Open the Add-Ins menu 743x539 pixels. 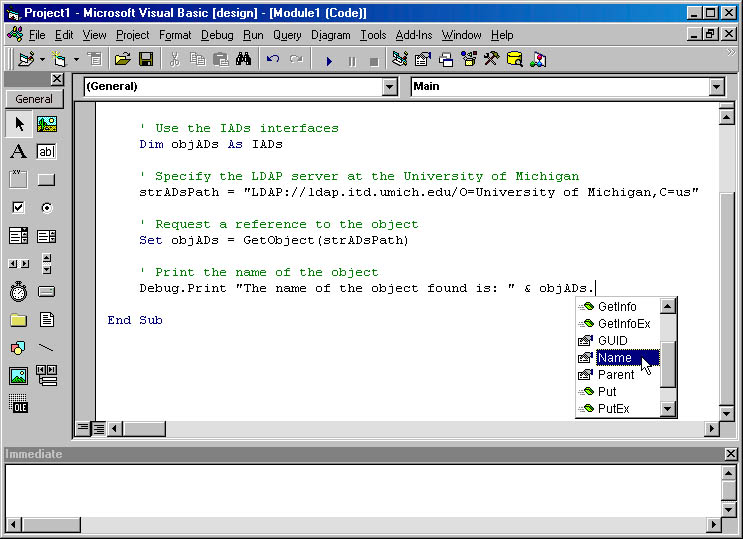tap(414, 35)
